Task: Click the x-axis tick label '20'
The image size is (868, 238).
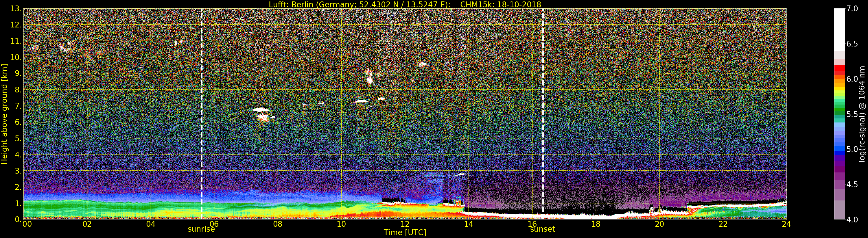Action: [x=659, y=224]
